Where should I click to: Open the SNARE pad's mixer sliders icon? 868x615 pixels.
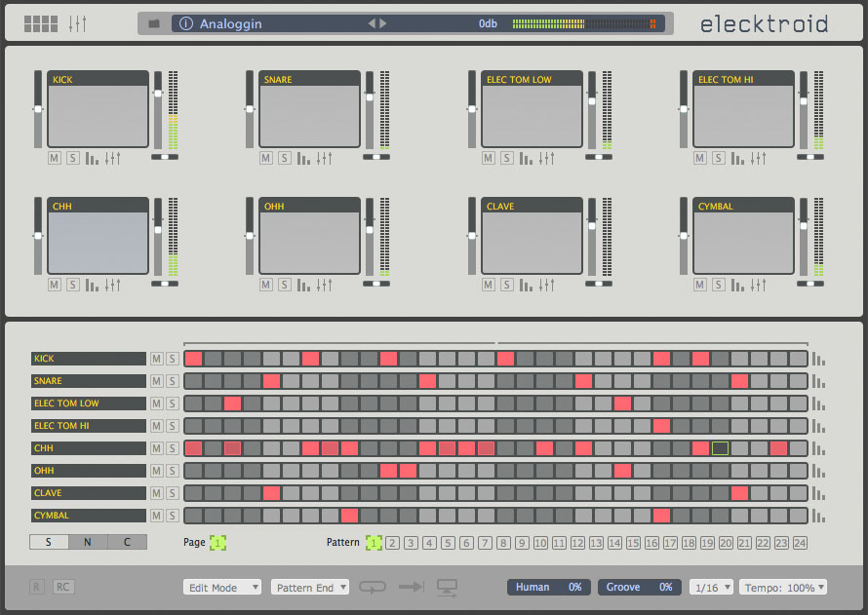click(325, 158)
